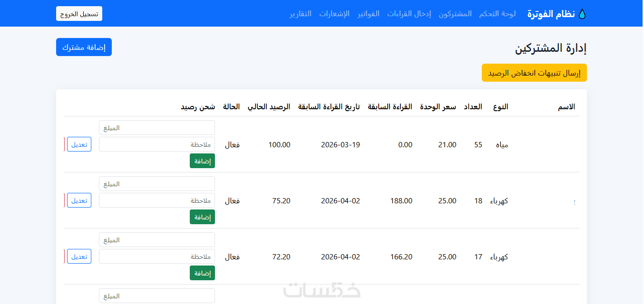Click the water drop logo icon
Screen dimensions: 644x304
pyautogui.click(x=582, y=14)
